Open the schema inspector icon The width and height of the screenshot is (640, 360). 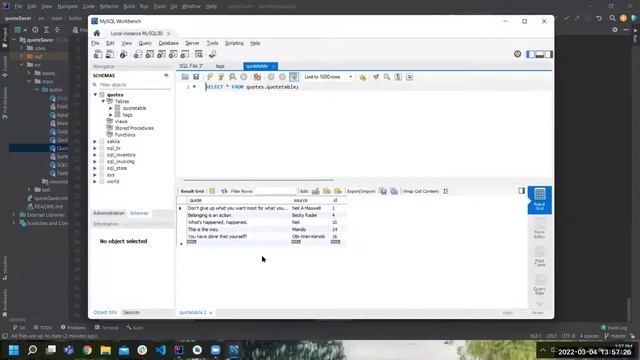pyautogui.click(x=123, y=54)
